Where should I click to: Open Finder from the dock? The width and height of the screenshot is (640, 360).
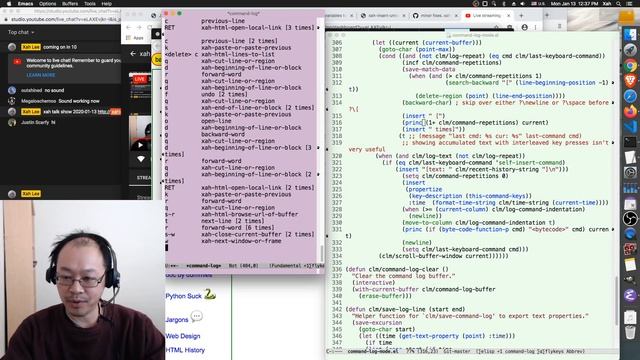click(x=630, y=35)
